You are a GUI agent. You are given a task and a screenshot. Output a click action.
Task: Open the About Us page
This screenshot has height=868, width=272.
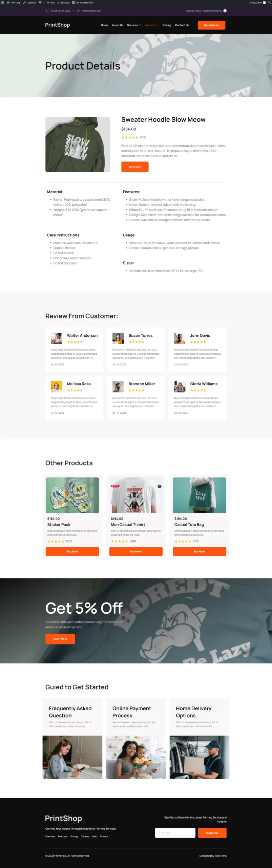pos(118,25)
